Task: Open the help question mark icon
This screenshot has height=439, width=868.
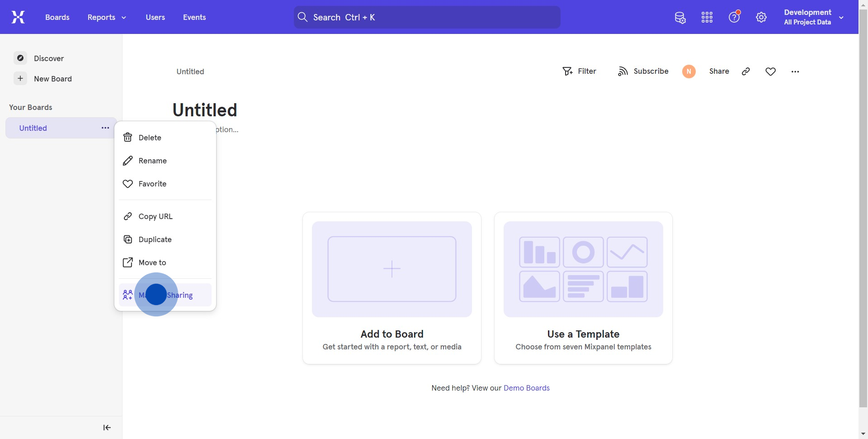Action: (734, 17)
